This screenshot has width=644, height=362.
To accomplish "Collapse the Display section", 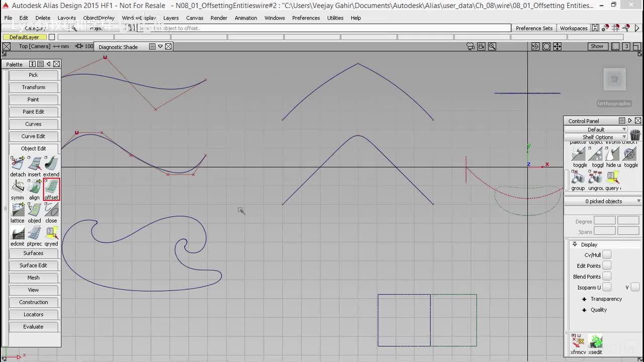I will pos(575,244).
